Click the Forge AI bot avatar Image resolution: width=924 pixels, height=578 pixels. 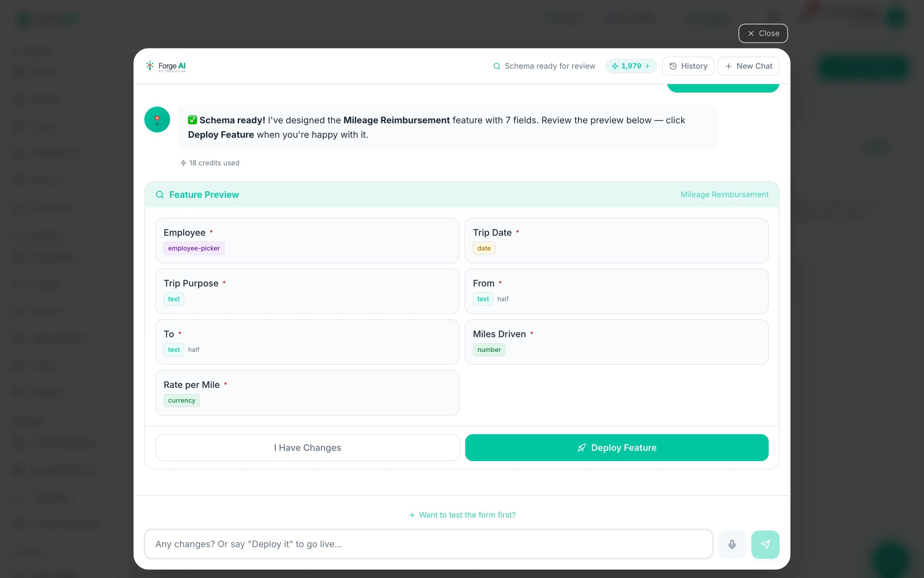coord(157,120)
